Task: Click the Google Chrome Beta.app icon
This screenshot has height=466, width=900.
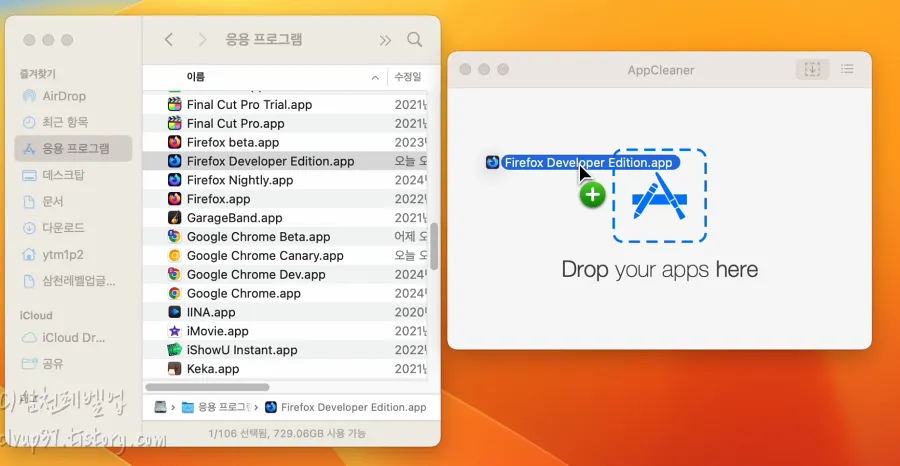Action: 174,236
